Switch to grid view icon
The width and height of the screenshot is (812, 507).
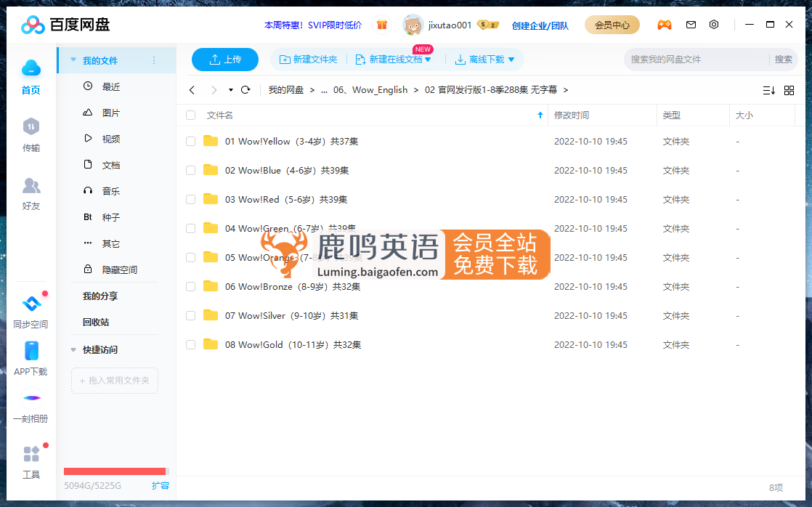point(789,90)
